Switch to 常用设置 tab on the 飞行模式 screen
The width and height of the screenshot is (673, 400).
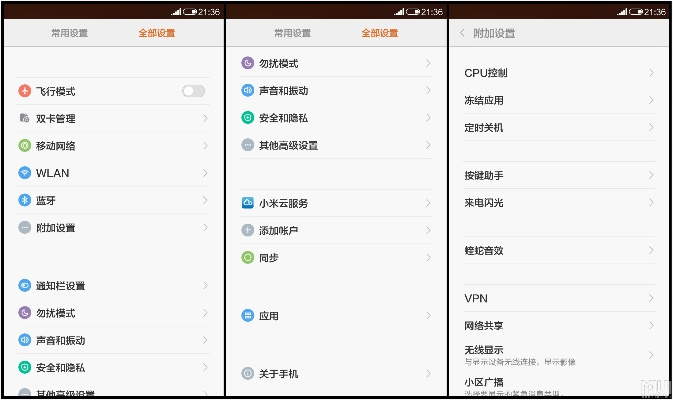tap(70, 33)
